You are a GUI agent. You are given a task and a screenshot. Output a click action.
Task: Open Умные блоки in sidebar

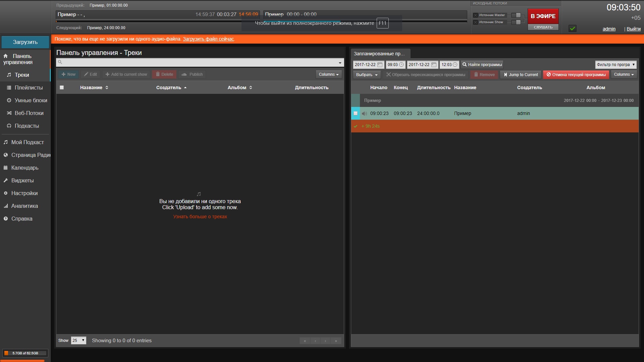pyautogui.click(x=31, y=100)
